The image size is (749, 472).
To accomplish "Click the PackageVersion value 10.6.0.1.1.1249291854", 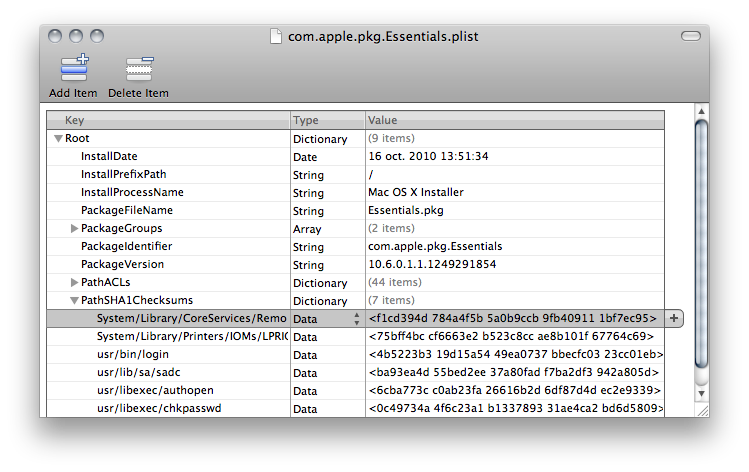I will click(432, 265).
